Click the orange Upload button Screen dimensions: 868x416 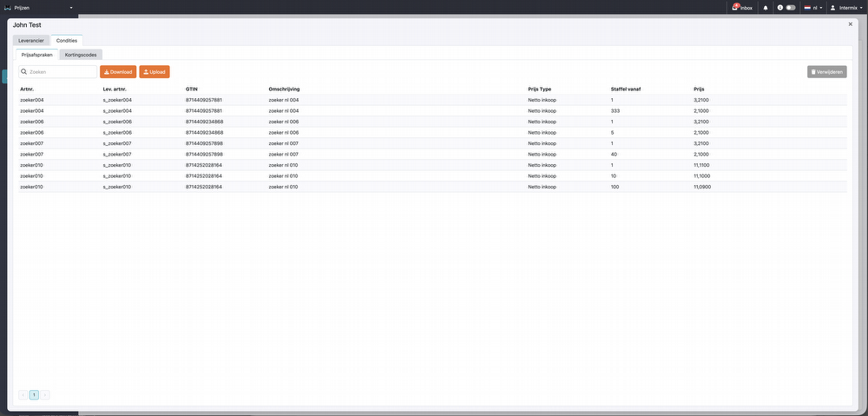click(x=155, y=72)
